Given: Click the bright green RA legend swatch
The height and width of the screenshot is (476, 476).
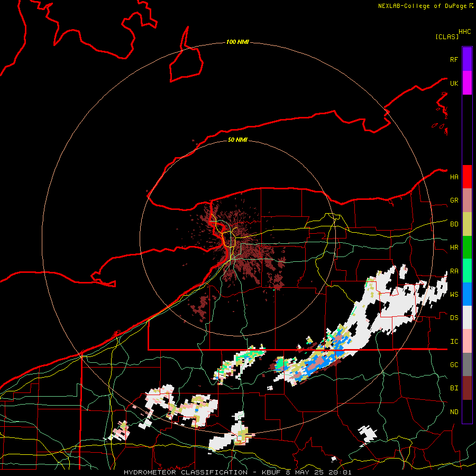Looking at the screenshot, I should pos(467,271).
